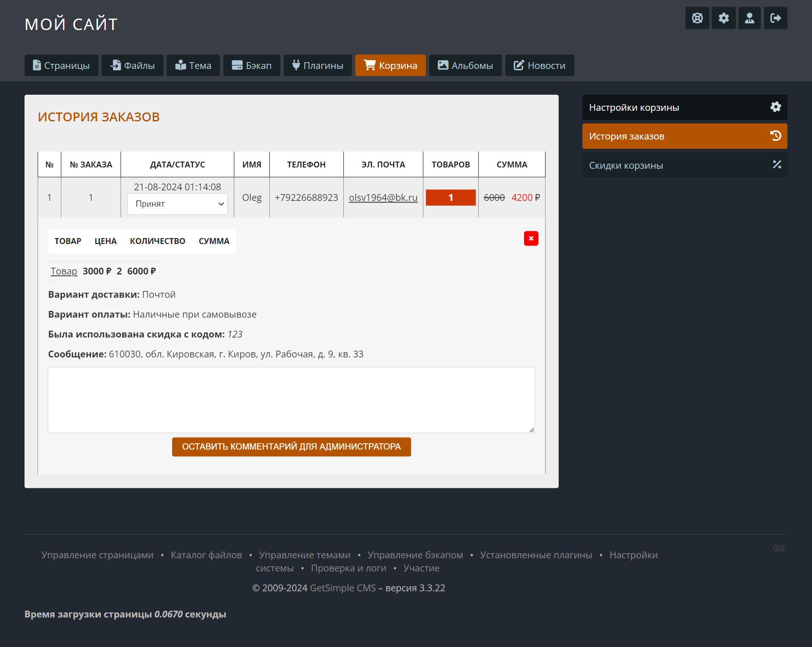This screenshot has width=812, height=647.
Task: Open the Страницы tab
Action: click(x=61, y=66)
